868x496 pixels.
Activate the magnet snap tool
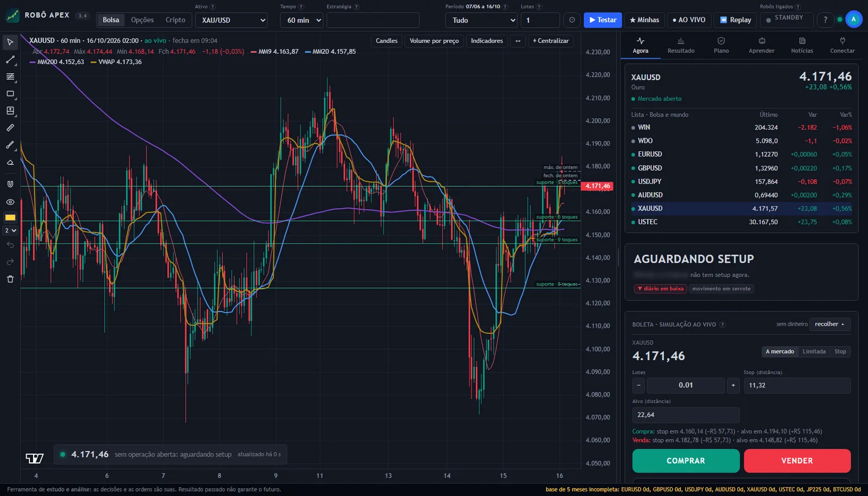(x=10, y=185)
